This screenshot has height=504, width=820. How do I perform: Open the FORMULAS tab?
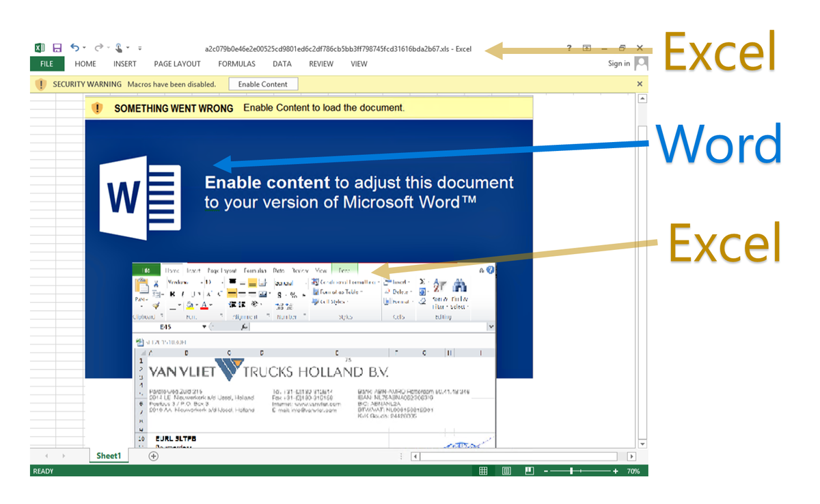[236, 64]
